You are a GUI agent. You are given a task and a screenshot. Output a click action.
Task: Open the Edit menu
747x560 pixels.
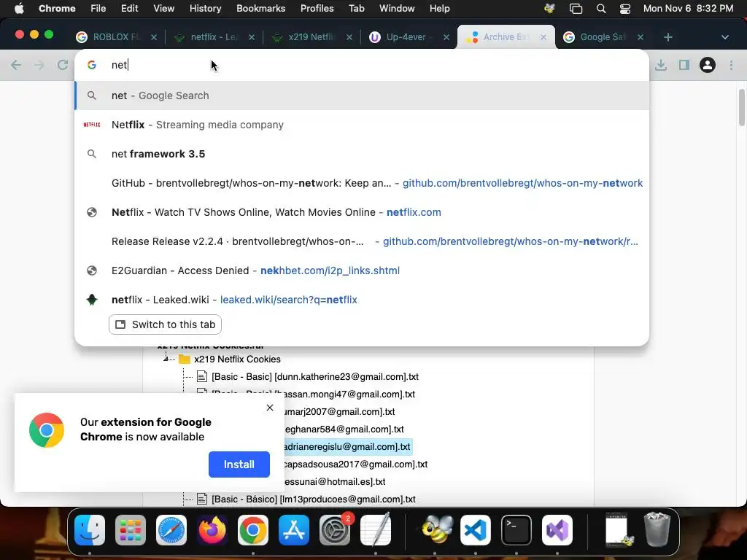[x=129, y=9]
